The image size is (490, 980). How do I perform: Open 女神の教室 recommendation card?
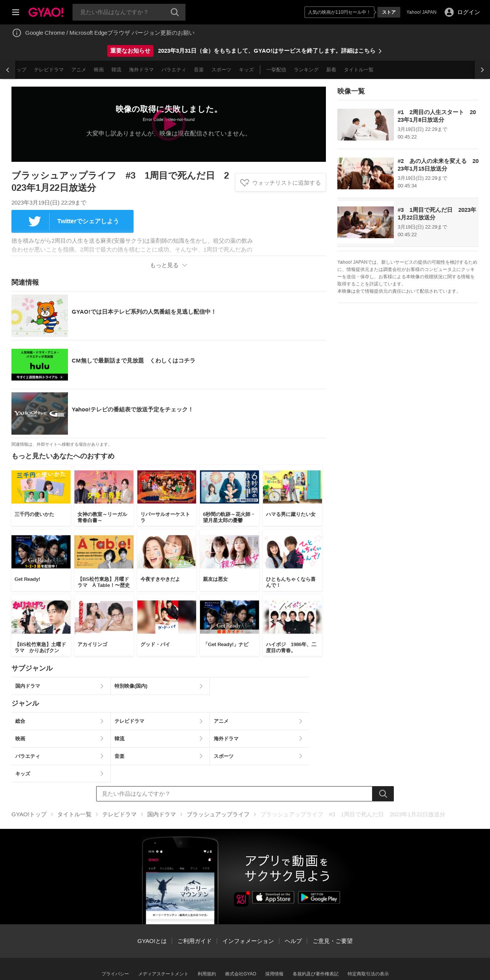click(104, 495)
